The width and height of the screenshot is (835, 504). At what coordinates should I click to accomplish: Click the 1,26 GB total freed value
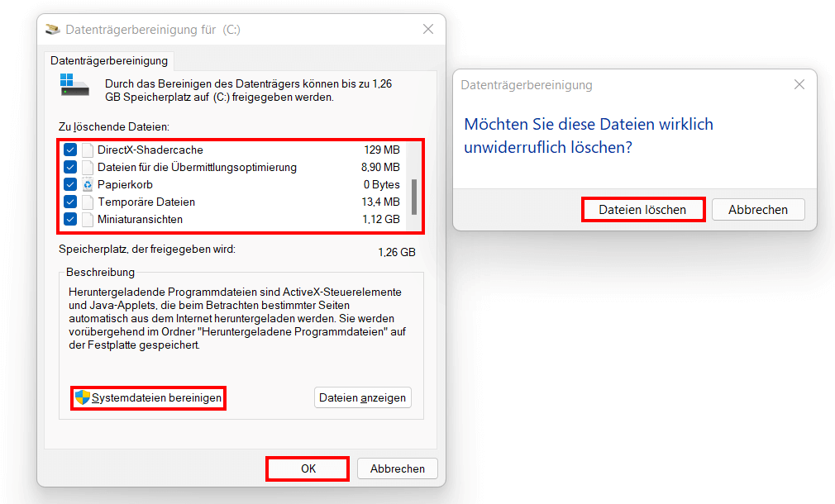pyautogui.click(x=397, y=252)
